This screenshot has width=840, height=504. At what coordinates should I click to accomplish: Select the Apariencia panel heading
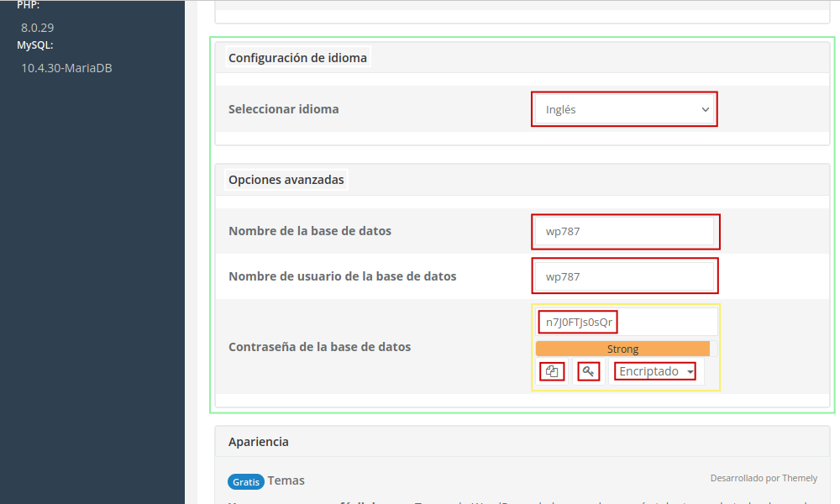[x=258, y=442]
